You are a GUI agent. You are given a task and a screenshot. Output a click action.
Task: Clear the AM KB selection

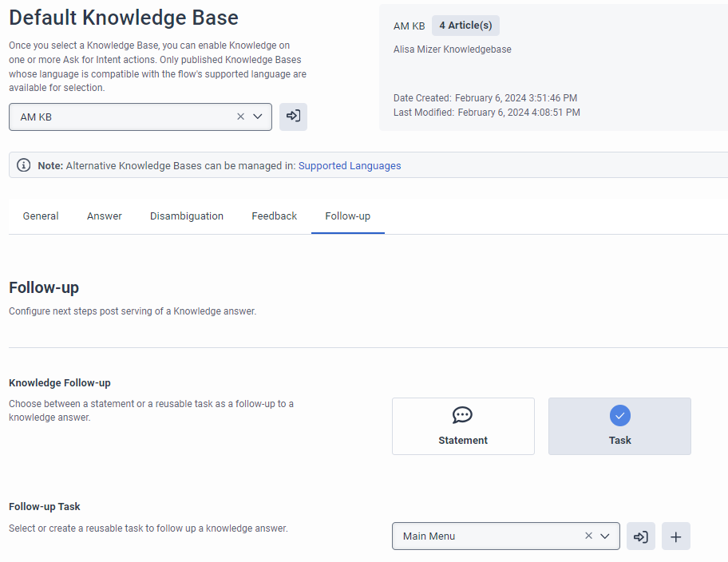pos(240,117)
